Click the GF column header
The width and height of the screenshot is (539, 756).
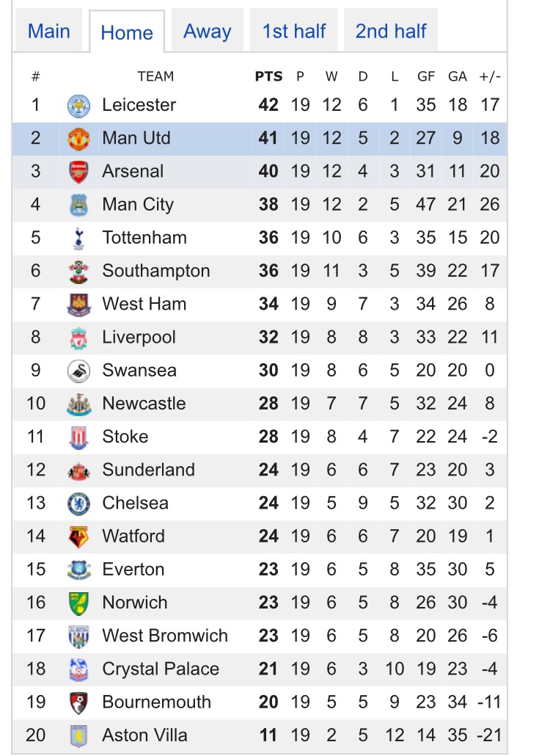pos(425,76)
